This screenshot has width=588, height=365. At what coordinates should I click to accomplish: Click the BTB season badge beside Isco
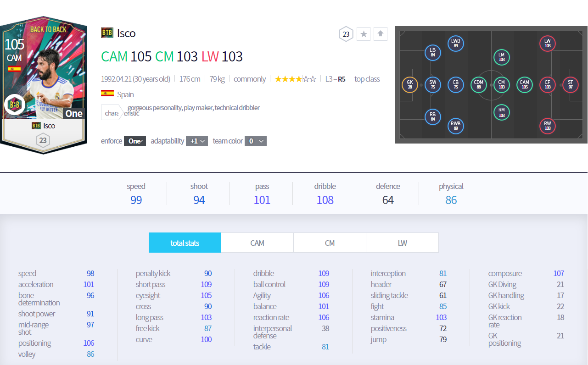(x=107, y=33)
